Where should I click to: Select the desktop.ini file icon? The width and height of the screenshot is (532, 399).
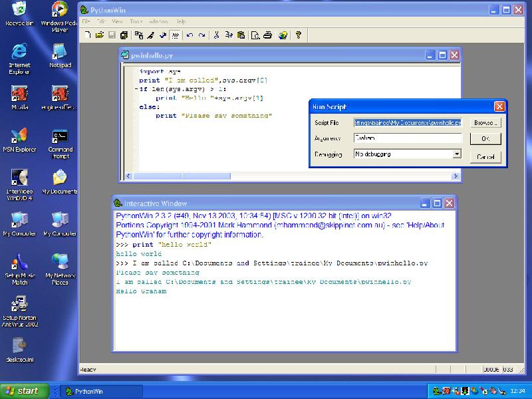coord(19,350)
